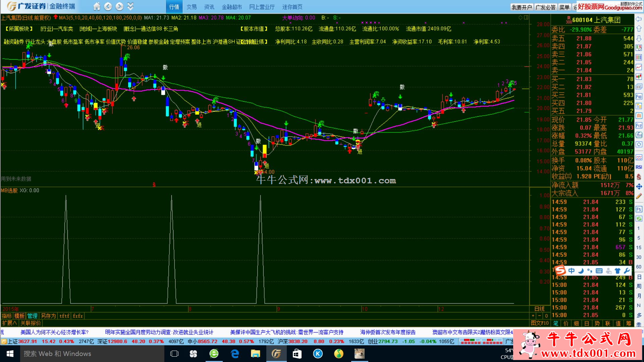Select the pencil drawing tool icon

(639, 196)
